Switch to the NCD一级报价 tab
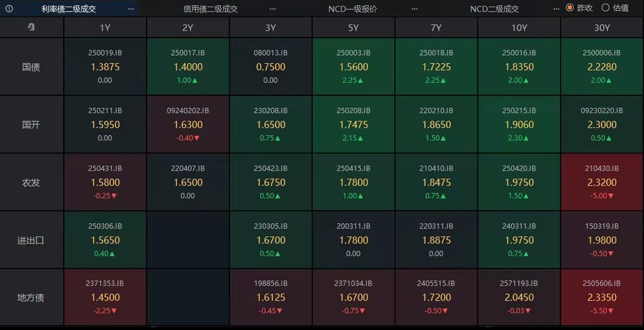Screen dimensions: 644x330 click(x=352, y=9)
